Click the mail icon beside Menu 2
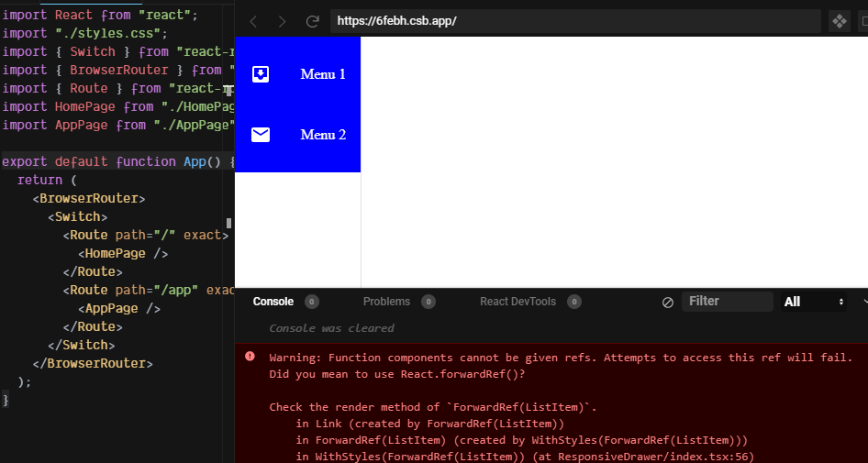Screen dimensions: 868x463 point(261,135)
